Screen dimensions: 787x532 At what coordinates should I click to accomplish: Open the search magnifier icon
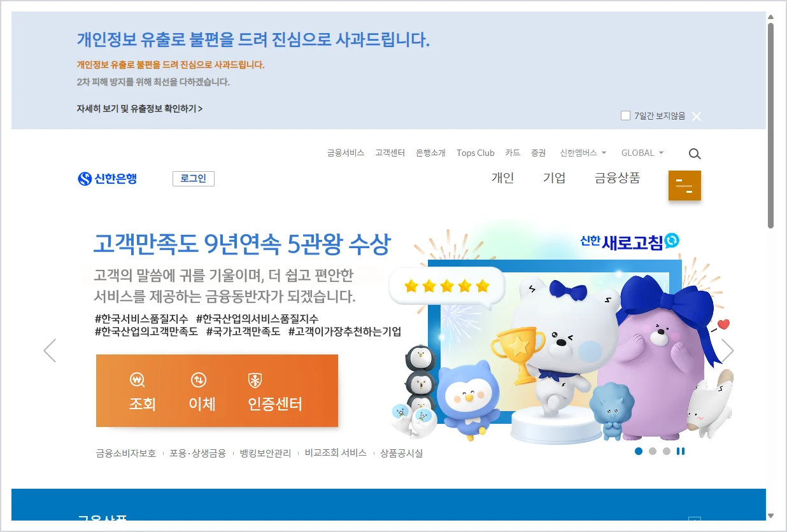pyautogui.click(x=695, y=153)
